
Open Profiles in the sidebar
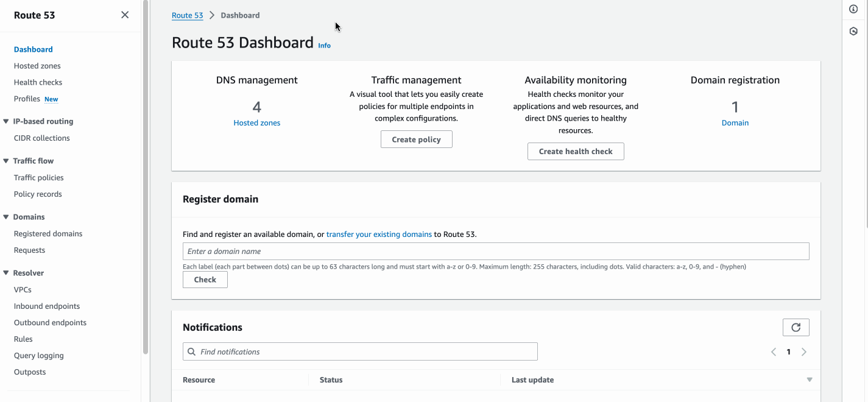[27, 99]
